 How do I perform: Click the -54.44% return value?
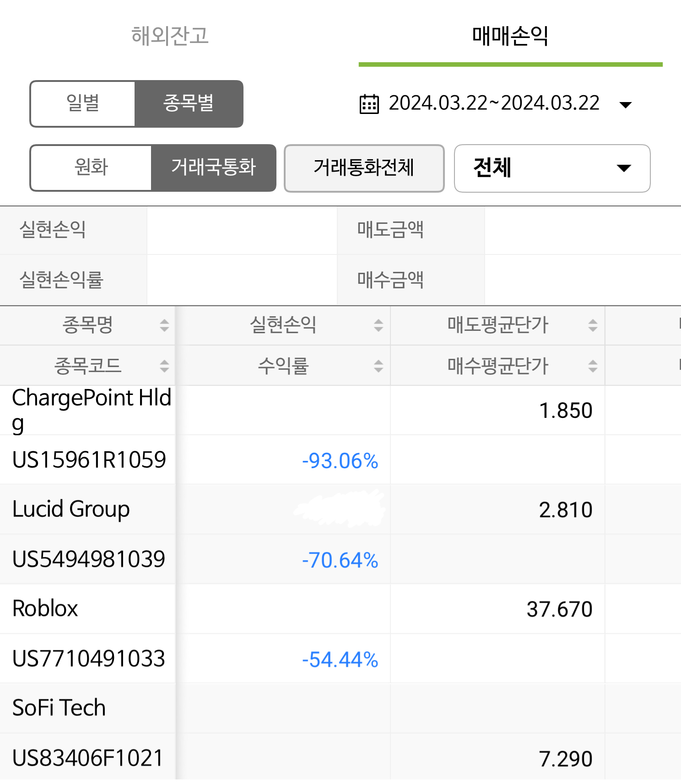coord(340,660)
